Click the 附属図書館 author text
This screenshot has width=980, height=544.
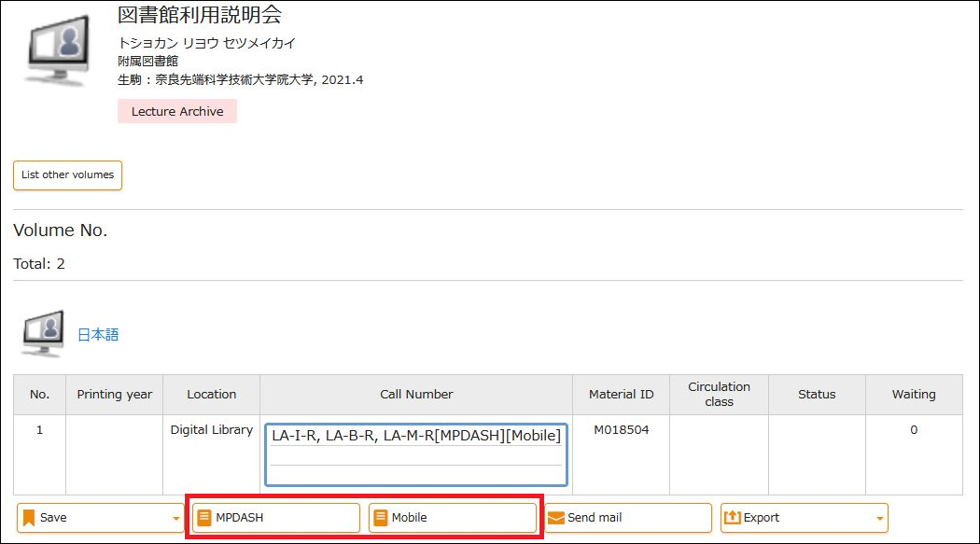(x=147, y=62)
